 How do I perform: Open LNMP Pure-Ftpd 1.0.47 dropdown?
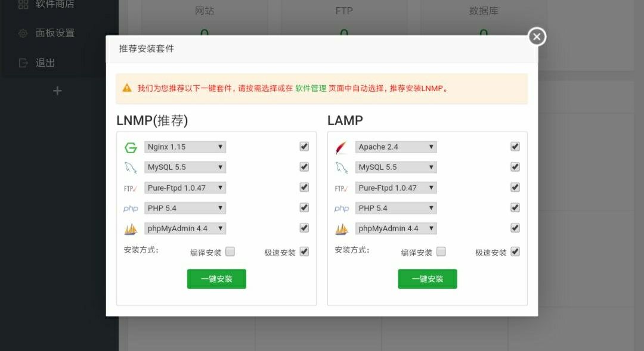click(185, 188)
